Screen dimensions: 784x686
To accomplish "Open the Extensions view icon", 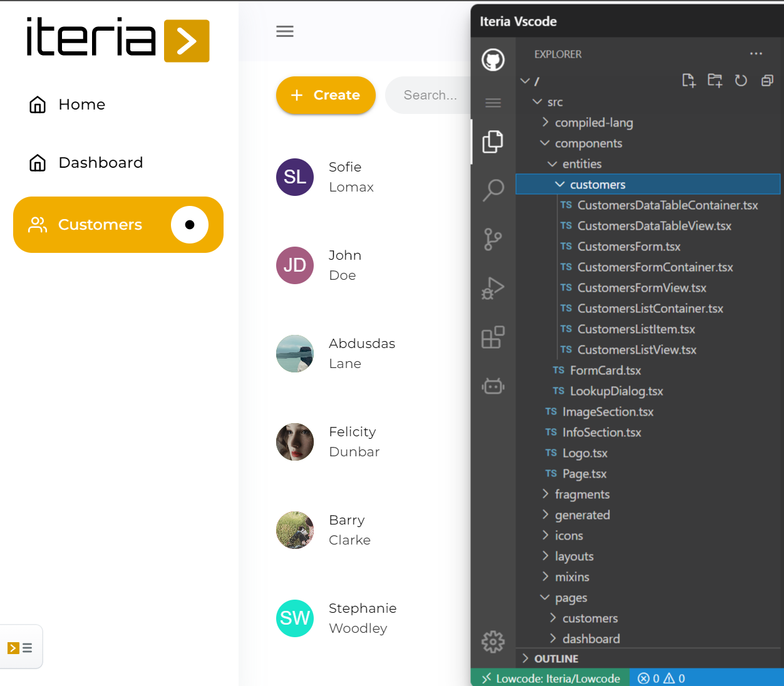I will pyautogui.click(x=493, y=337).
